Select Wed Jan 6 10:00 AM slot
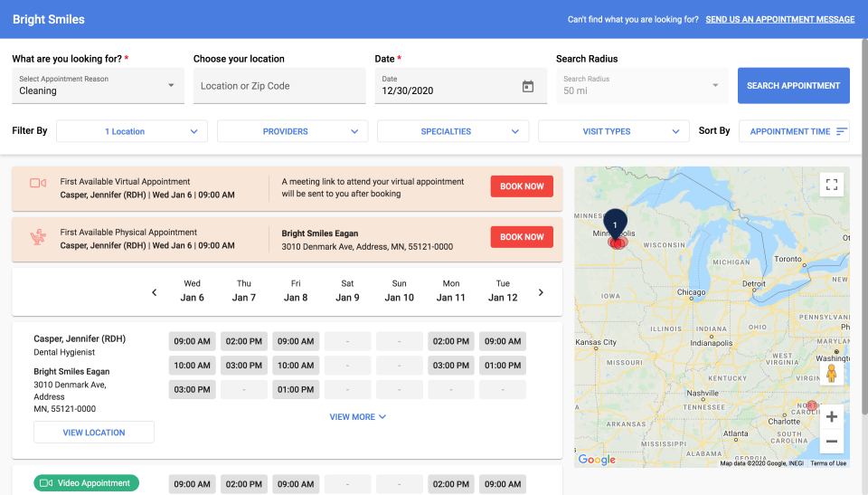The image size is (868, 495). pyautogui.click(x=192, y=366)
